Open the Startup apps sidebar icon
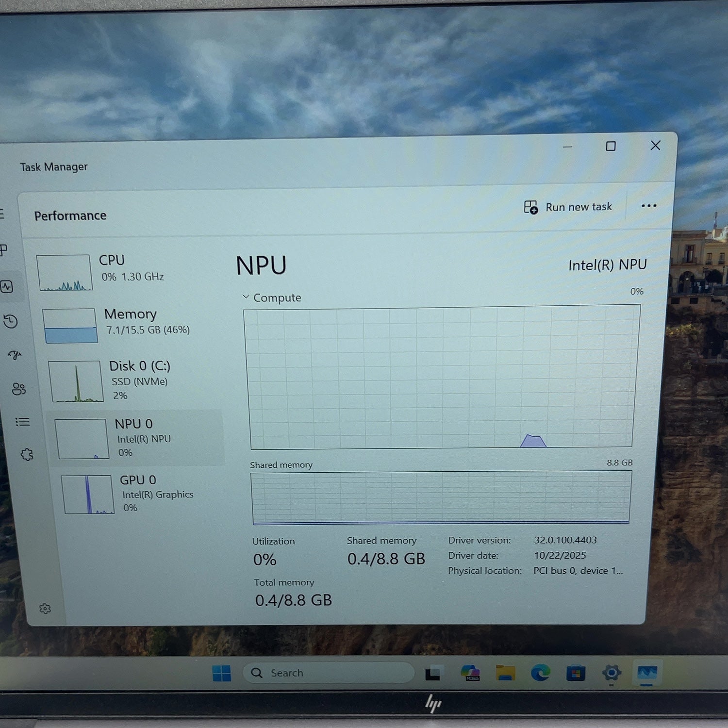Viewport: 728px width, 728px height. (x=15, y=355)
